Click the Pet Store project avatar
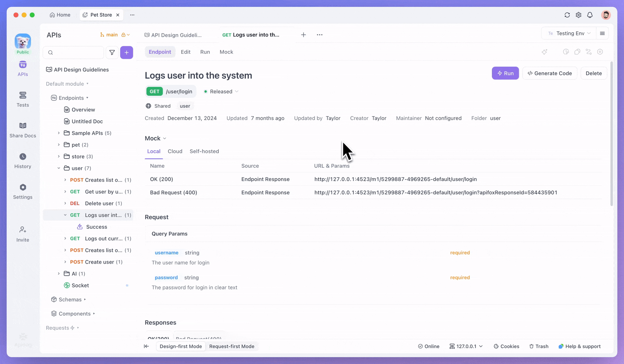624x364 pixels. [x=23, y=41]
